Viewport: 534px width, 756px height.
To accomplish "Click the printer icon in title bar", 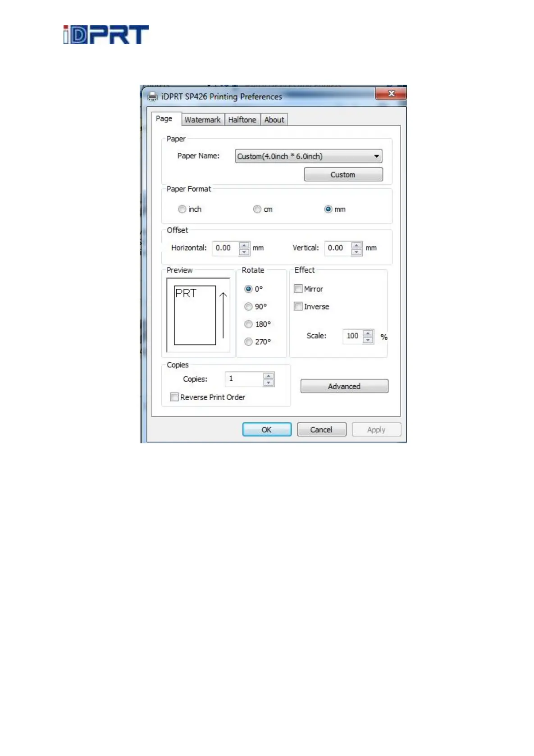I will (153, 96).
